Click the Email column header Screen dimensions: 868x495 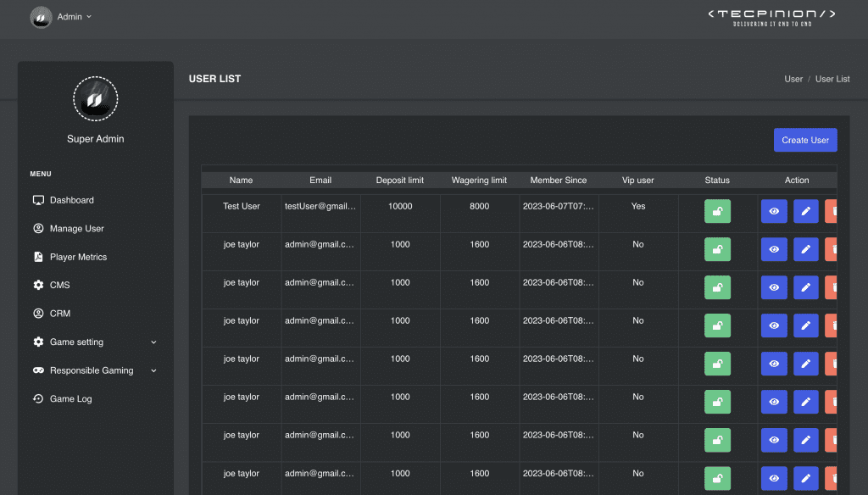[x=320, y=180]
